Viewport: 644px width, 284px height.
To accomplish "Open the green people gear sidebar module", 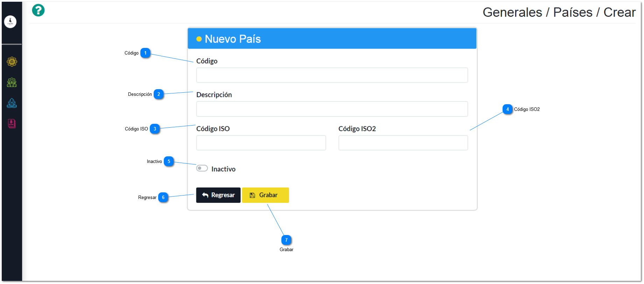I will [12, 83].
